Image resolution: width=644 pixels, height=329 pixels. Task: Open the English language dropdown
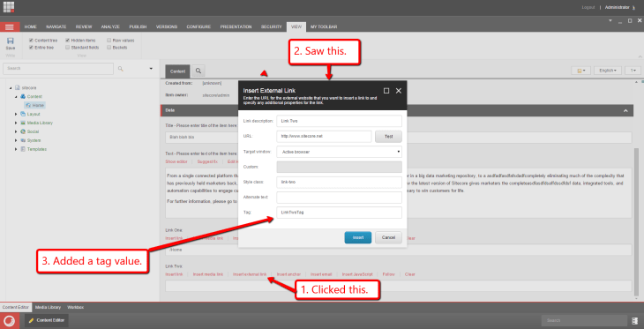click(608, 71)
